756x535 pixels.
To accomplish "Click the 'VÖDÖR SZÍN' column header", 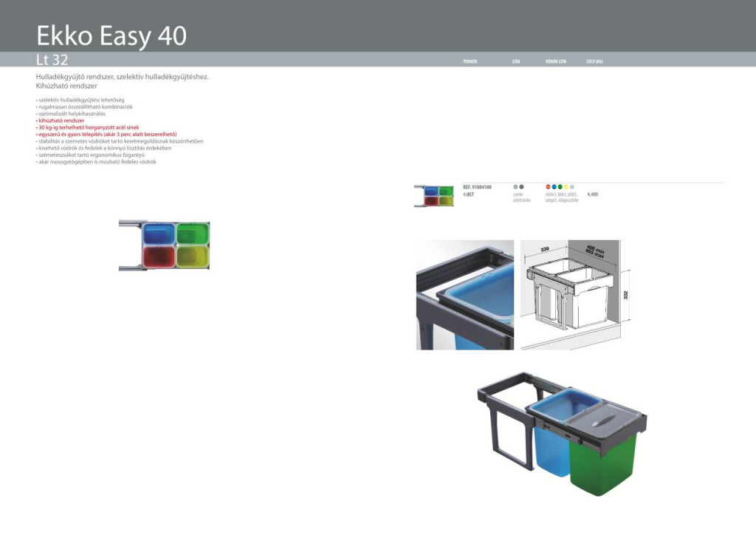I will [x=556, y=62].
